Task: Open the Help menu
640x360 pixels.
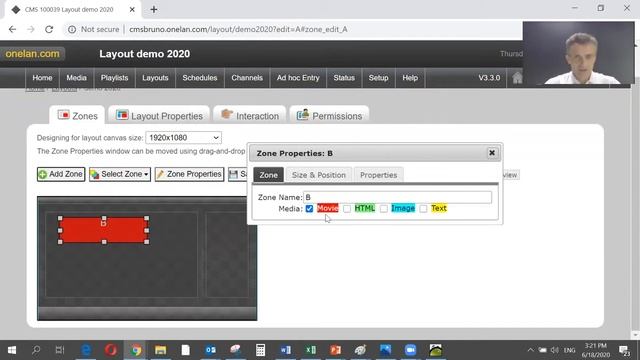Action: (410, 78)
